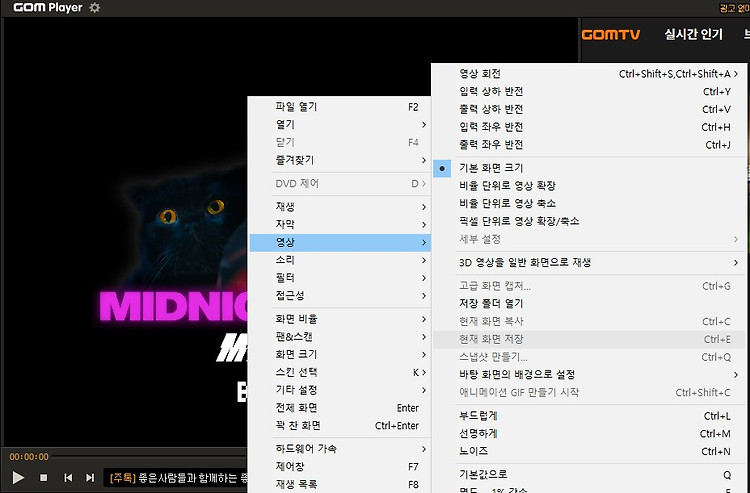Expand the 팬&스캔 submenu
The height and width of the screenshot is (493, 750).
point(340,337)
